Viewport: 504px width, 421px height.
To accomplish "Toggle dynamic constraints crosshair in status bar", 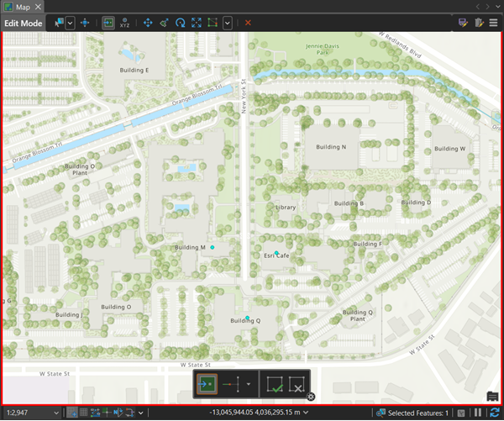I will click(x=107, y=413).
